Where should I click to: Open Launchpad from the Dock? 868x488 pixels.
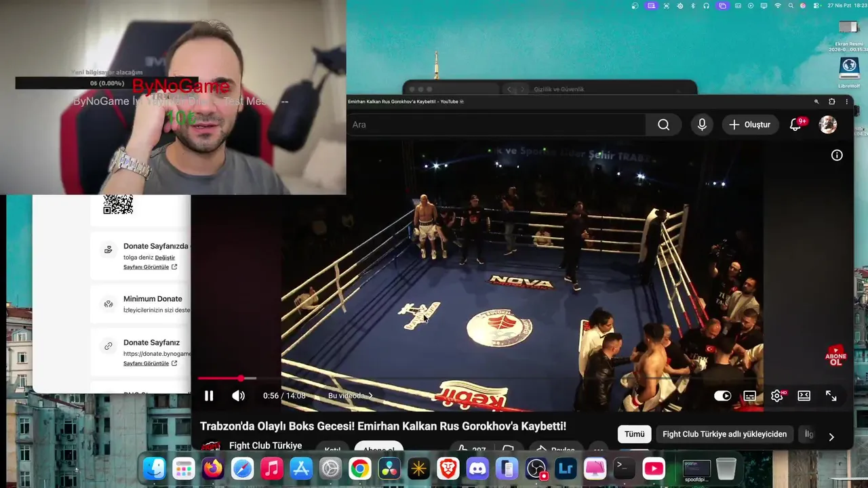click(184, 468)
